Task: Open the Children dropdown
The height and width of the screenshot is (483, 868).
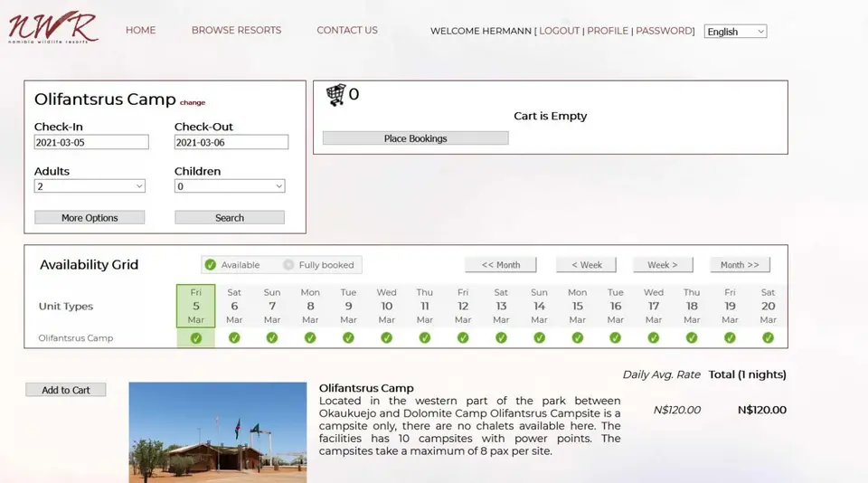Action: (230, 186)
